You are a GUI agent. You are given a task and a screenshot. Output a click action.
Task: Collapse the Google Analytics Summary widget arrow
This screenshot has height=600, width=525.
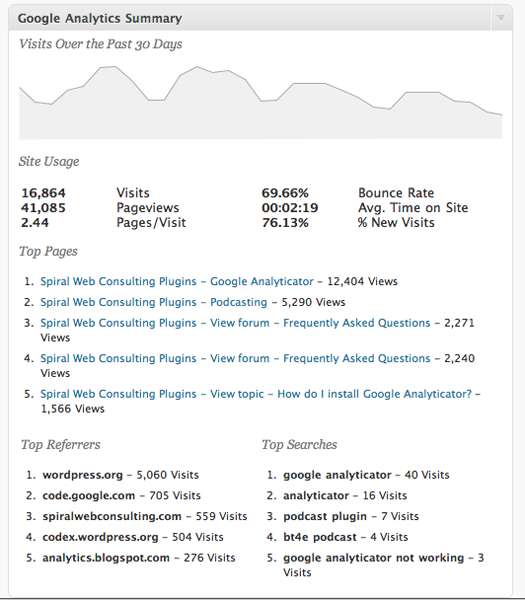(501, 18)
